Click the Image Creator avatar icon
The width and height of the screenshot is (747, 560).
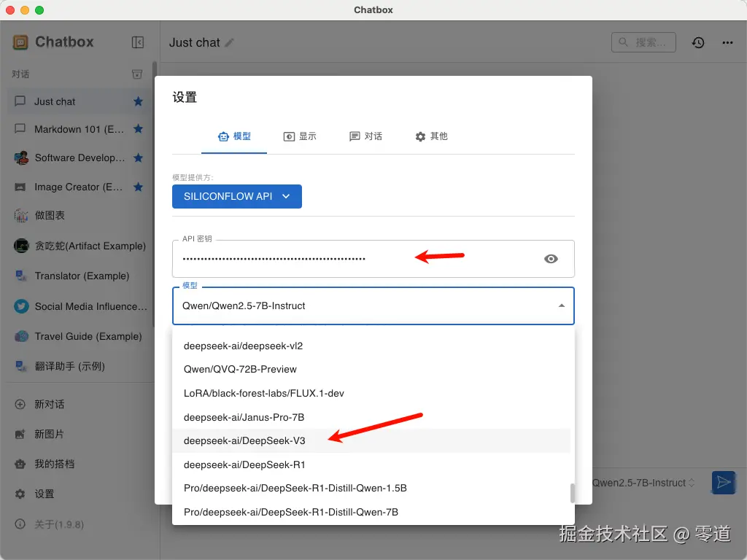point(20,187)
